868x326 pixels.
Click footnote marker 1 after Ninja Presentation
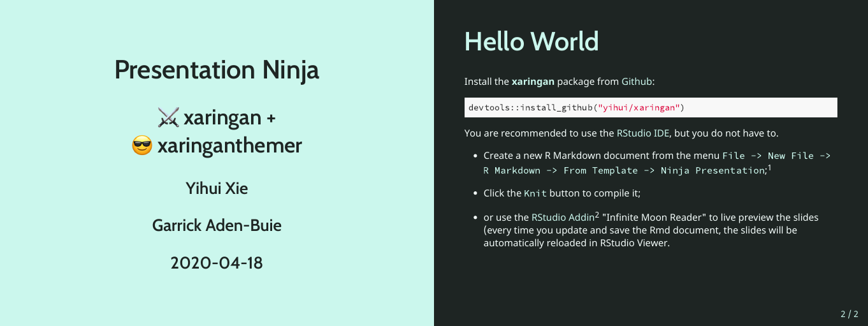click(769, 168)
